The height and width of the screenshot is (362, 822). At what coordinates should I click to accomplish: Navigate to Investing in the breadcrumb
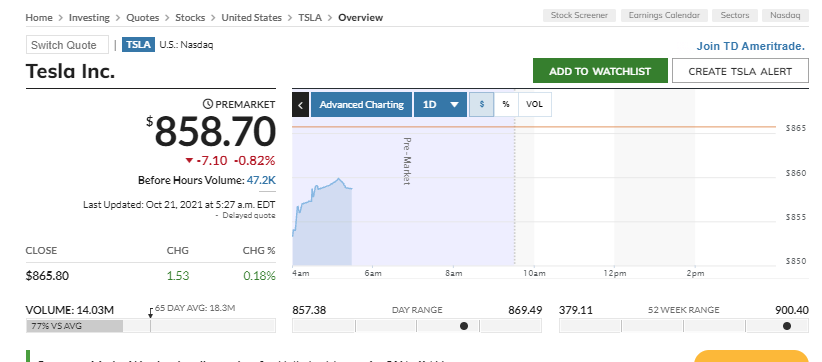click(x=89, y=17)
